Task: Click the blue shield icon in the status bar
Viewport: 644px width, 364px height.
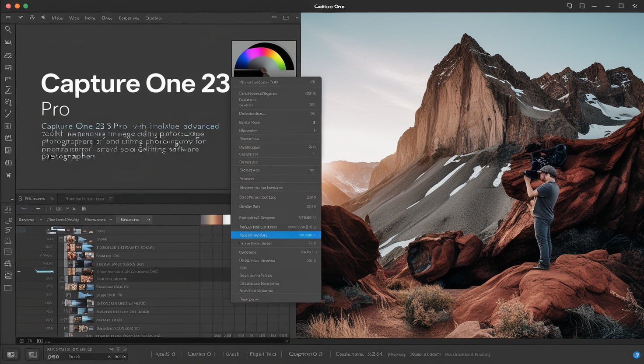Action: [x=637, y=355]
